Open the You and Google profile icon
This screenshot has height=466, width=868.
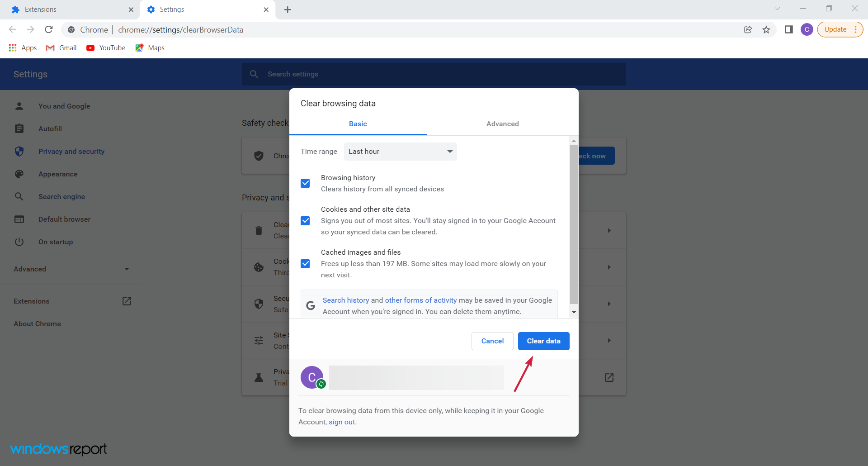click(19, 106)
